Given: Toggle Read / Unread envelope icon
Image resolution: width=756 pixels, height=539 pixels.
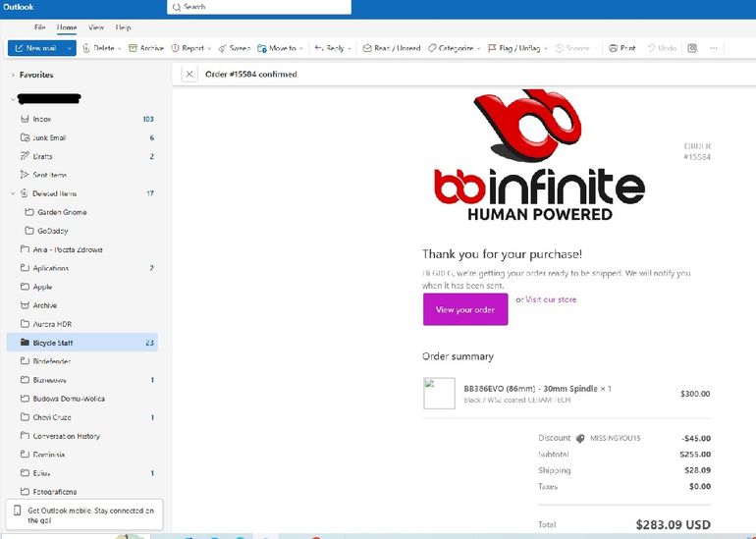Looking at the screenshot, I should [x=367, y=48].
